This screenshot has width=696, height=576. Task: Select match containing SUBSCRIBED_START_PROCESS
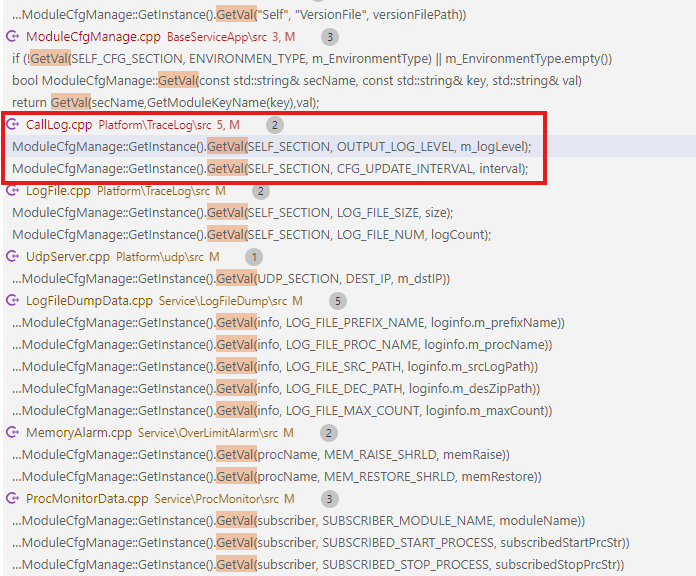tap(321, 542)
